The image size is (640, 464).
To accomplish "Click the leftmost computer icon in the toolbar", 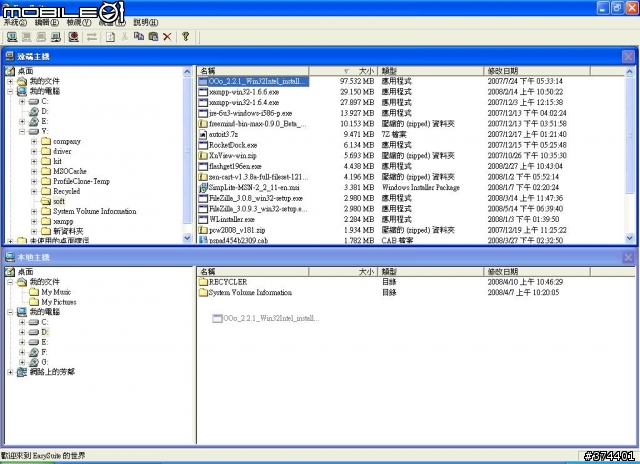I will tap(12, 37).
